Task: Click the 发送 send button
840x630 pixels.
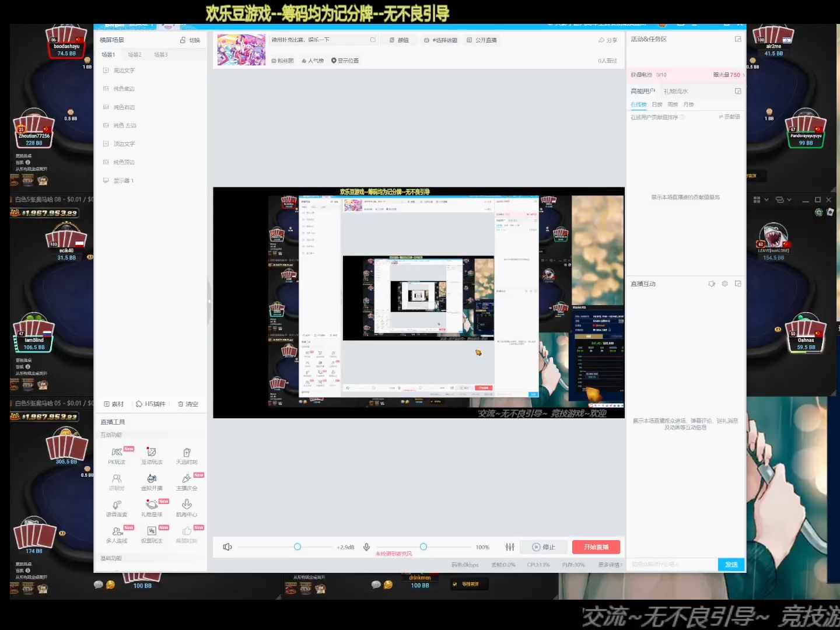Action: click(x=731, y=564)
